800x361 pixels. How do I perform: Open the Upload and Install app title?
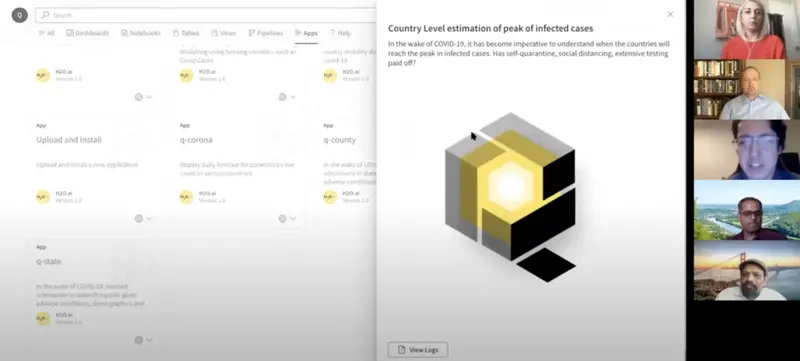tap(69, 140)
